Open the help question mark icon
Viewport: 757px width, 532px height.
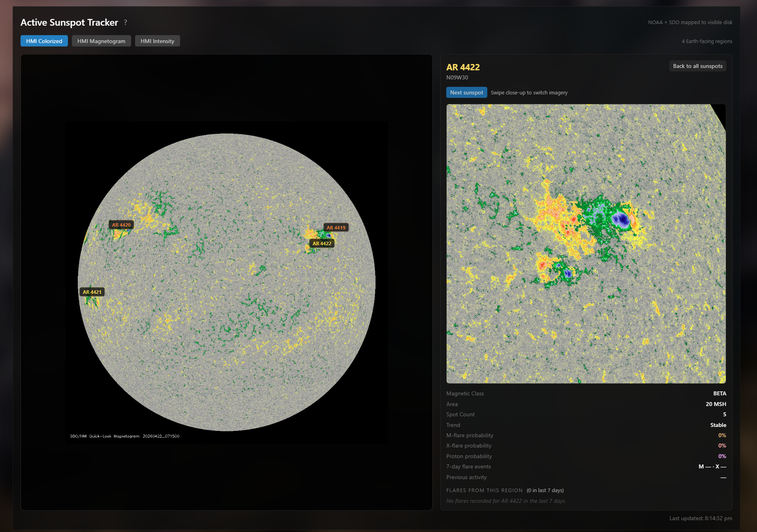[126, 23]
